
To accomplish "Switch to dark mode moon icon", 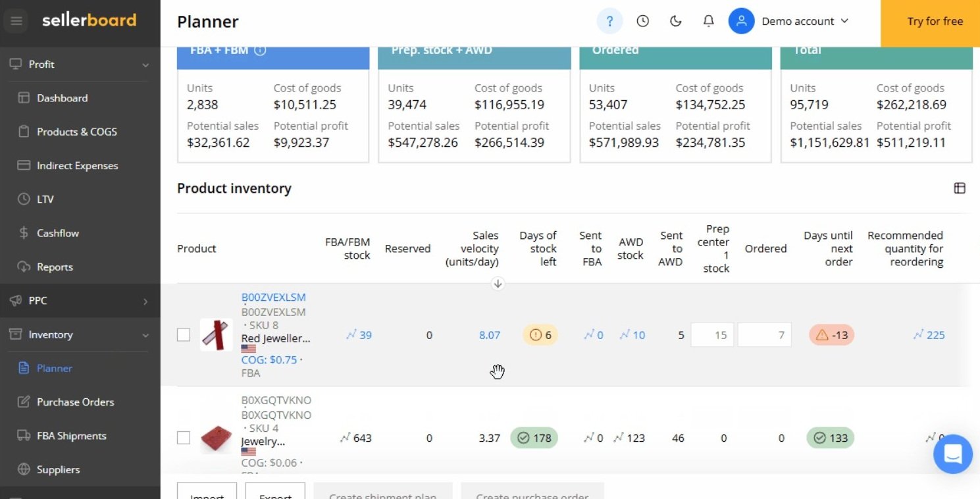I will [675, 21].
